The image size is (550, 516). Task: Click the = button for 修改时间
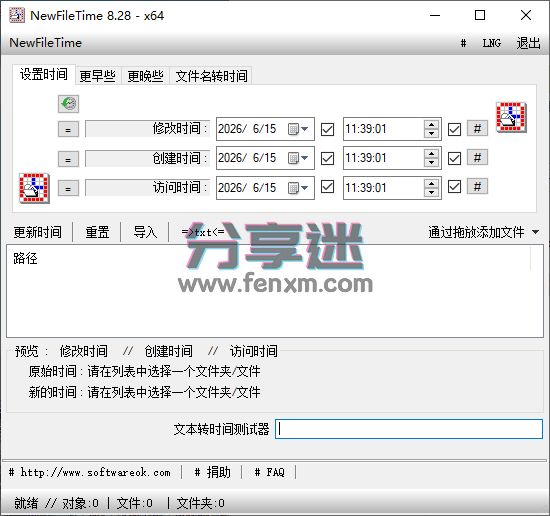pos(68,129)
